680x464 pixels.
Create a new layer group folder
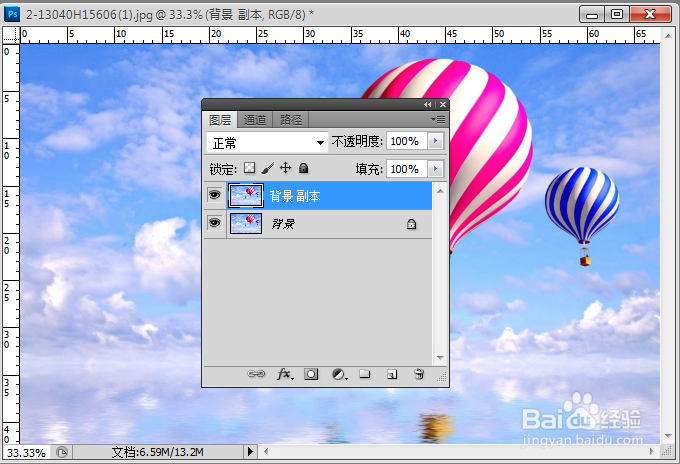tap(365, 374)
